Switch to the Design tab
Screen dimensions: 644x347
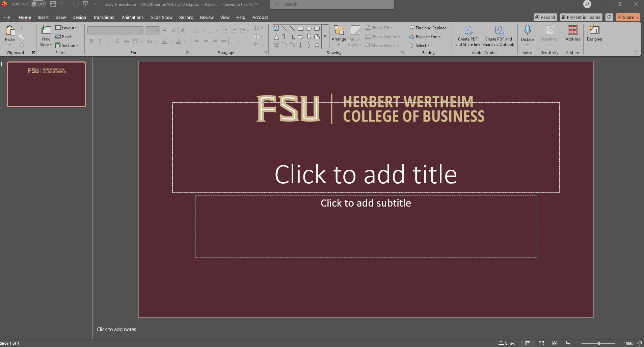(x=79, y=17)
